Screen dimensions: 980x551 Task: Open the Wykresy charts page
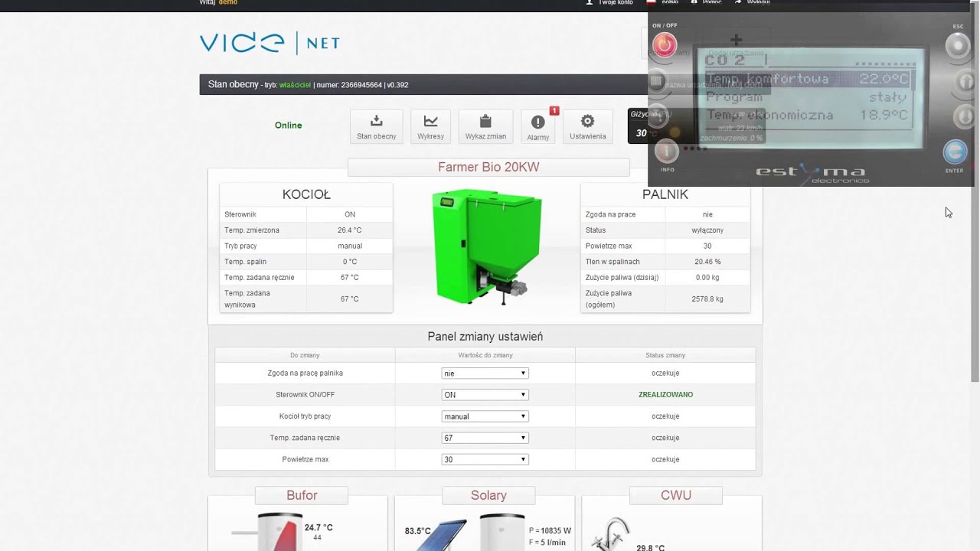(x=430, y=126)
